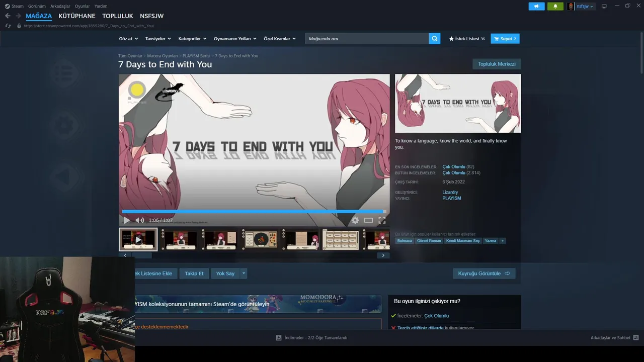Go back with the navigation arrow

pyautogui.click(x=8, y=16)
